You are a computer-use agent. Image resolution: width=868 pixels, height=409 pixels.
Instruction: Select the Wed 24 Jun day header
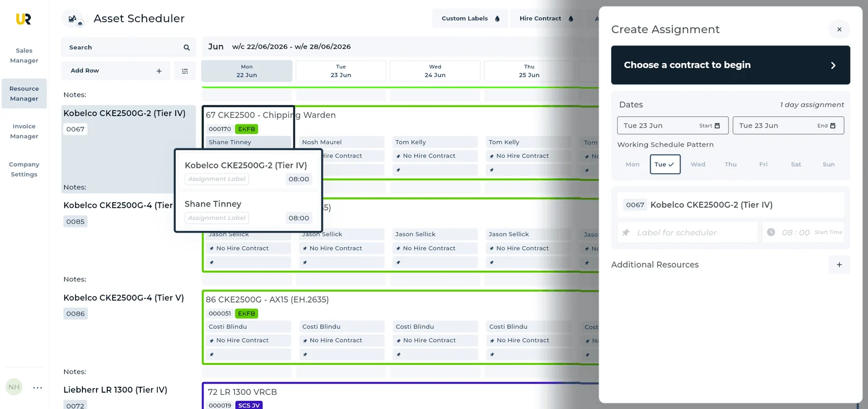(435, 71)
